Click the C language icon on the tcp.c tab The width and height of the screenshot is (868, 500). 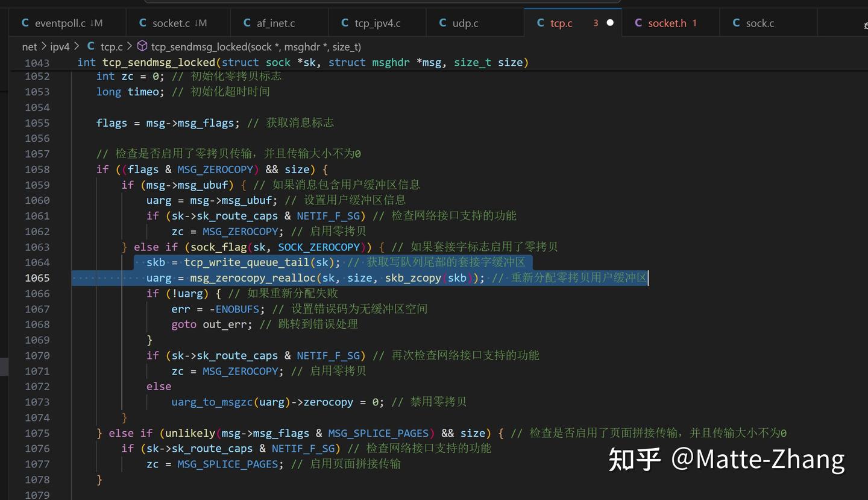(541, 22)
